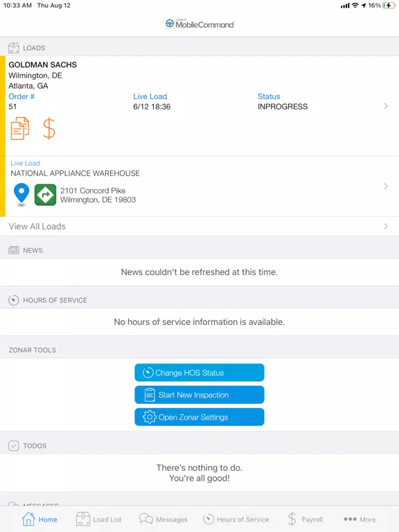Tap the location arrow in status bar
The width and height of the screenshot is (399, 532).
point(364,6)
